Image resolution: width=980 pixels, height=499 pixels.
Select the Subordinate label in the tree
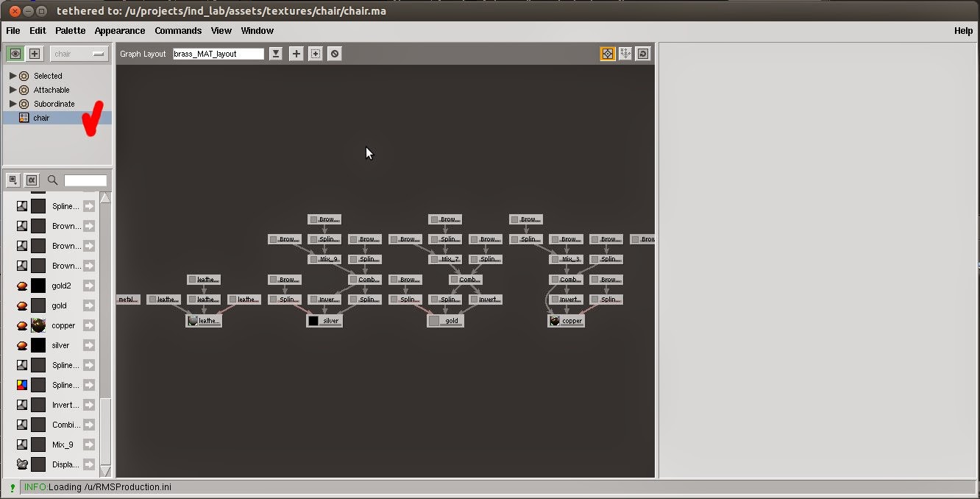(54, 104)
